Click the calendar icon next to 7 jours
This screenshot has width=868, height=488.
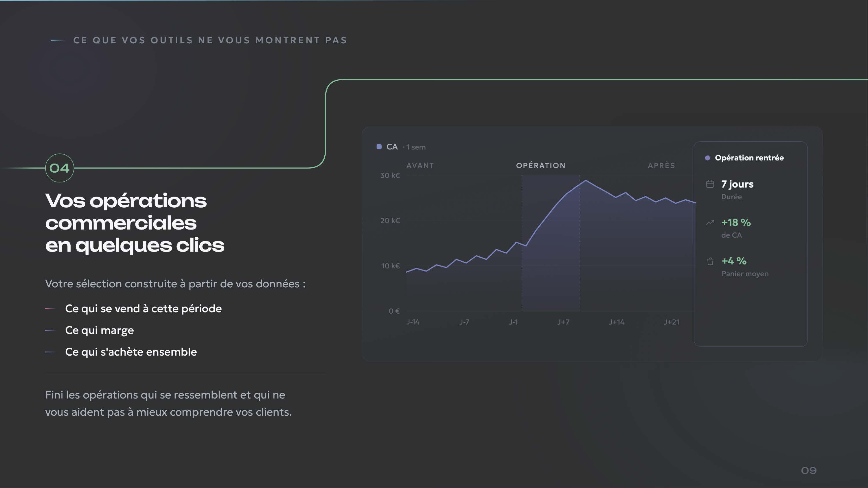point(710,184)
